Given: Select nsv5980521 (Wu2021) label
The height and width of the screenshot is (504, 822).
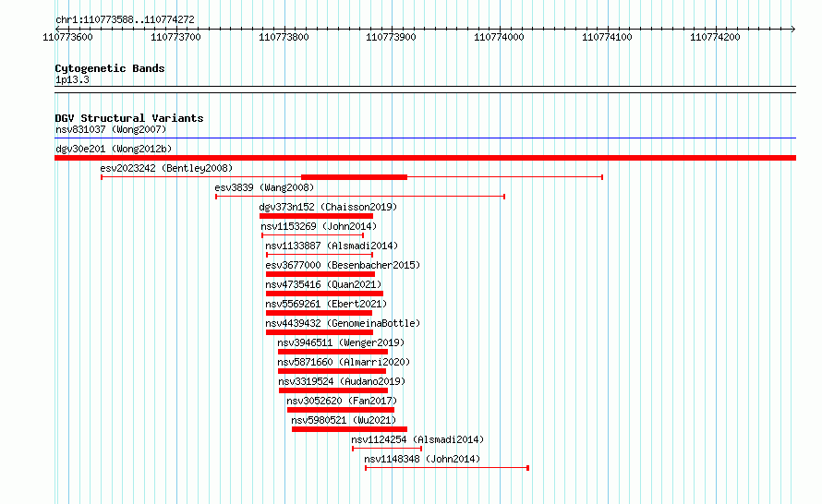Looking at the screenshot, I should 344,420.
